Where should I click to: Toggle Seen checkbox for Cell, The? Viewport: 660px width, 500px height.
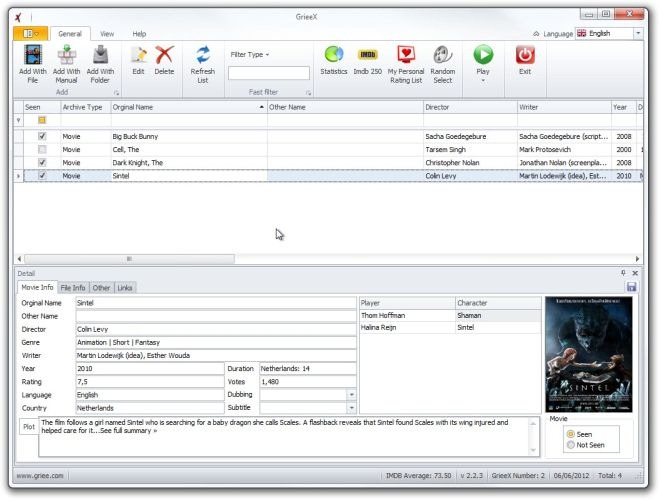42,149
